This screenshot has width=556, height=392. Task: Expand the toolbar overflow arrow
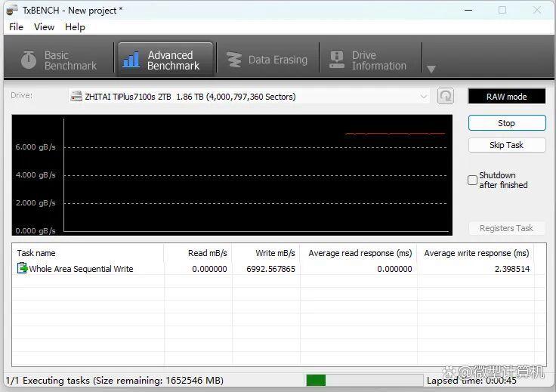(431, 69)
